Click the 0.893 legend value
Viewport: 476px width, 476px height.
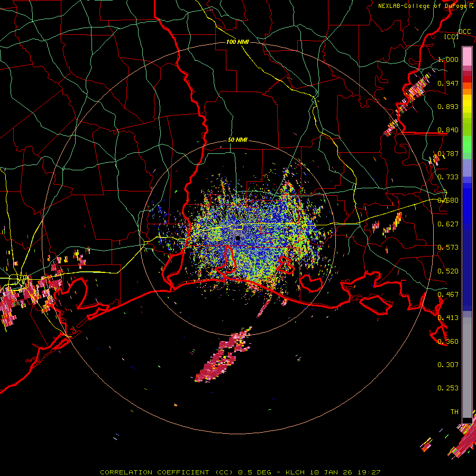click(x=448, y=106)
